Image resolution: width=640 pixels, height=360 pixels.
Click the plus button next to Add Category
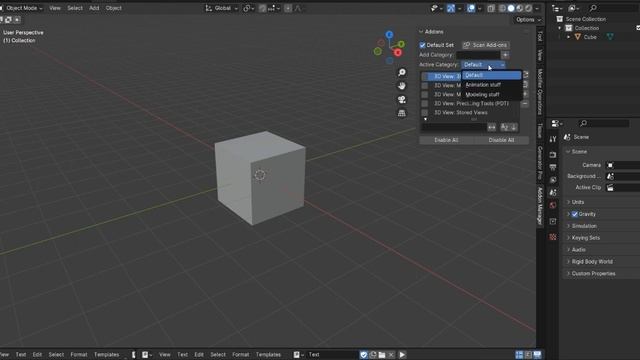(505, 55)
